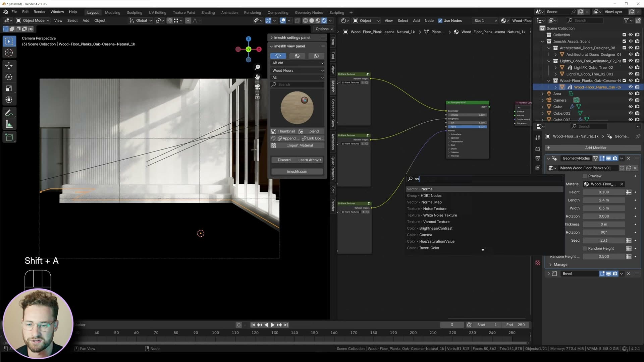The image size is (644, 362).
Task: Click the Seed value field 233
Action: click(604, 241)
